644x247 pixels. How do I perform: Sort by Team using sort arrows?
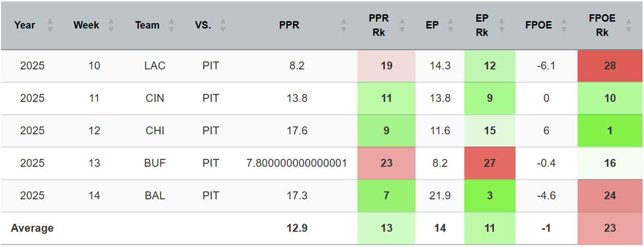(x=172, y=25)
